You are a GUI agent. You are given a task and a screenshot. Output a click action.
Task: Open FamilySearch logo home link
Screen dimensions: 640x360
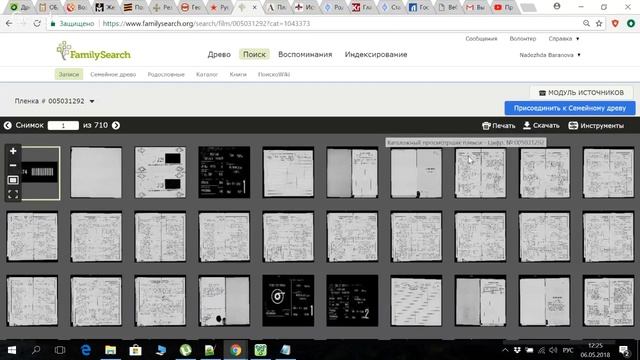(x=93, y=51)
